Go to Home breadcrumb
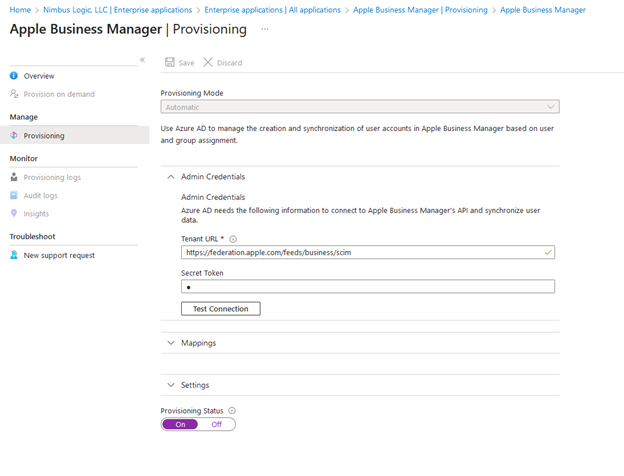The image size is (624, 476). (20, 10)
